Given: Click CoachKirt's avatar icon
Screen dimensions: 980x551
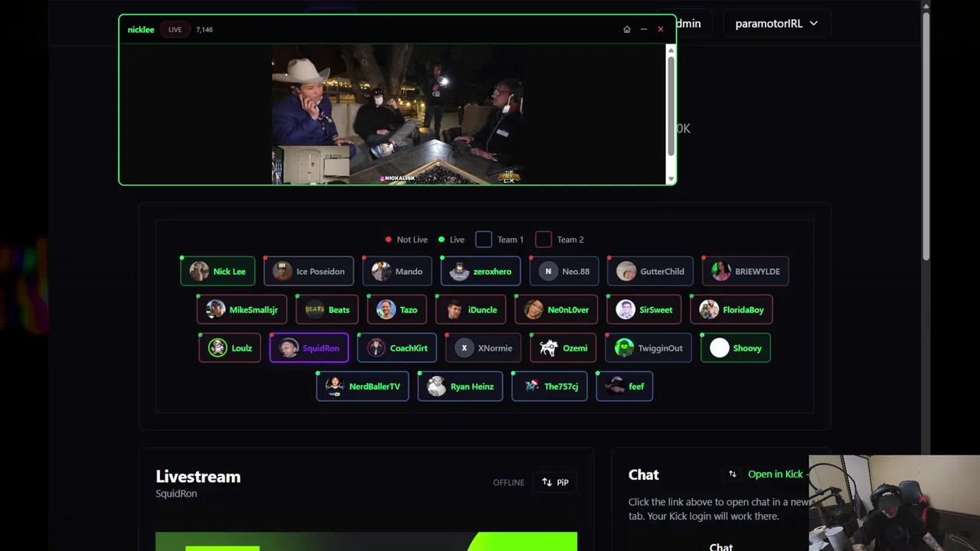Looking at the screenshot, I should [376, 348].
